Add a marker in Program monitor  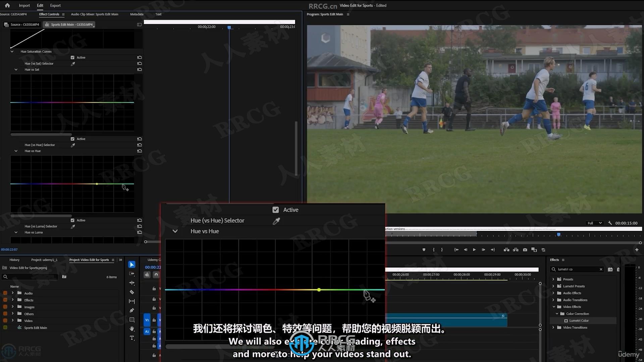click(424, 250)
